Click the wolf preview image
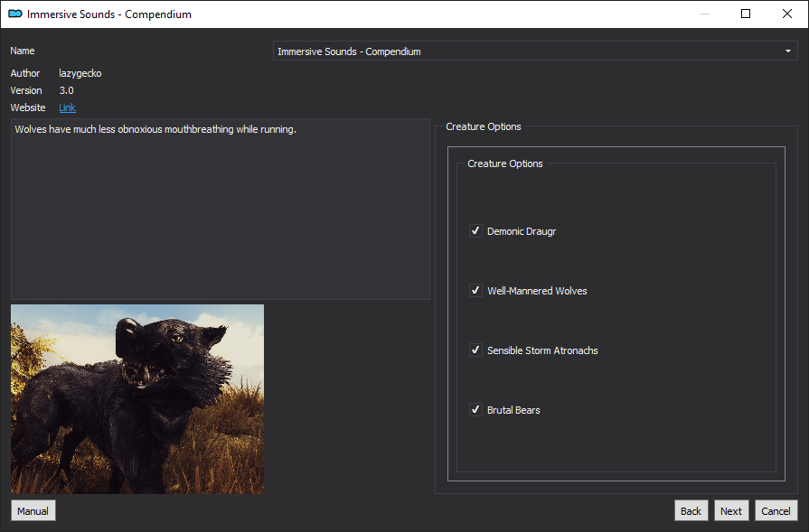Screen dimensions: 809x532 click(x=137, y=399)
